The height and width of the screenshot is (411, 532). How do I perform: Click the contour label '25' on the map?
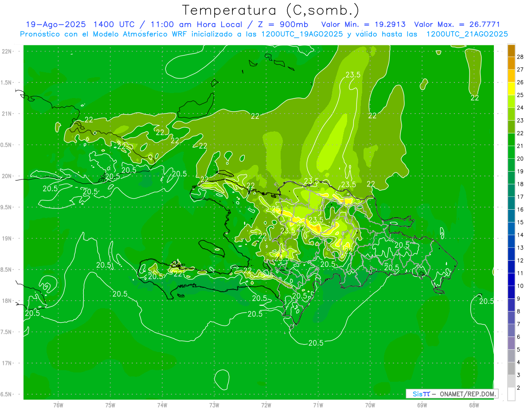point(276,209)
